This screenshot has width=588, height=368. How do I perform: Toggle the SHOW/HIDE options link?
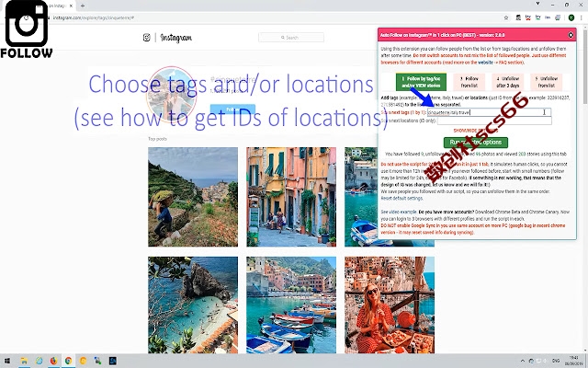(476, 131)
